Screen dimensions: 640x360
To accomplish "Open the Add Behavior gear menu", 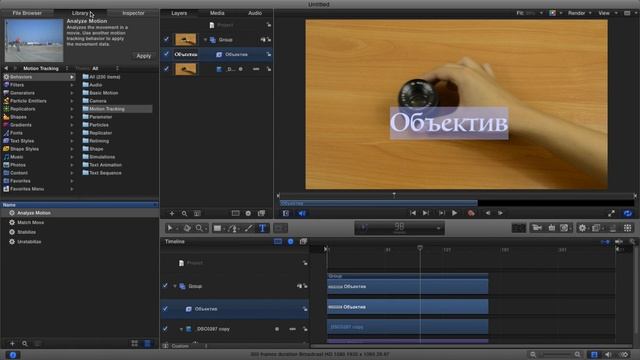I will coord(582,228).
